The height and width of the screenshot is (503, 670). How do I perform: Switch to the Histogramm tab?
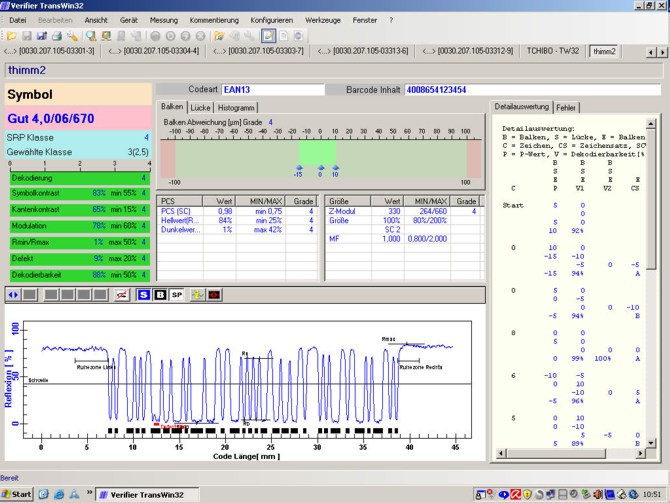(x=236, y=108)
